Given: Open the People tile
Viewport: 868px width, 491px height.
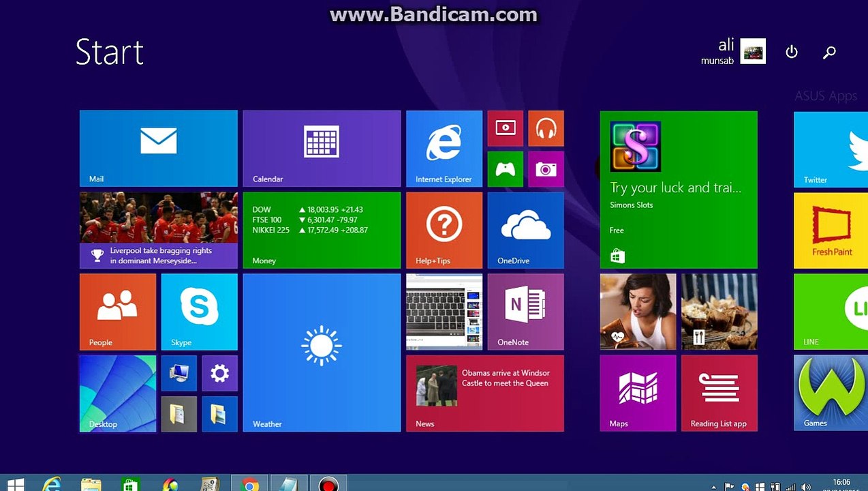Looking at the screenshot, I should [x=118, y=312].
